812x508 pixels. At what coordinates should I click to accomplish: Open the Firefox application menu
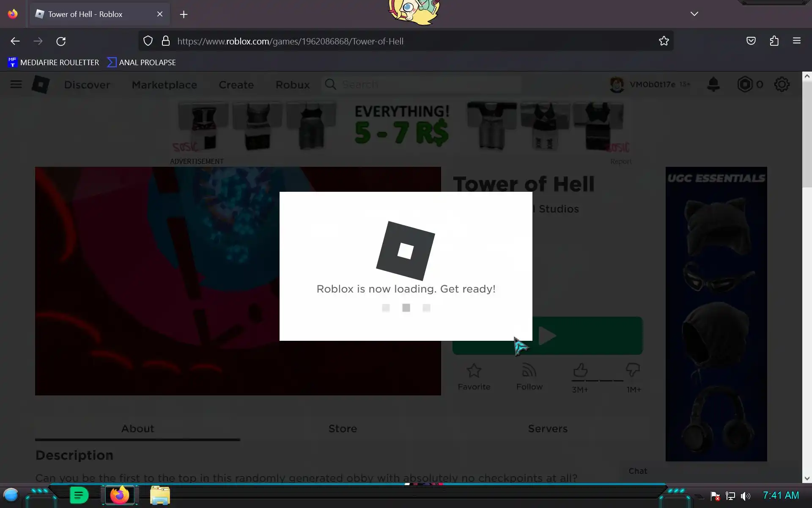(796, 41)
